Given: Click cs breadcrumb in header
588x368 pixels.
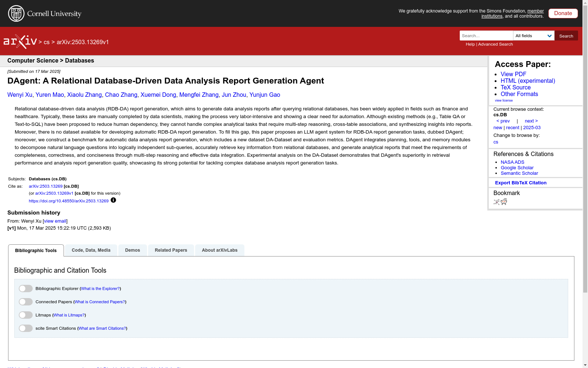Looking at the screenshot, I should coord(46,42).
